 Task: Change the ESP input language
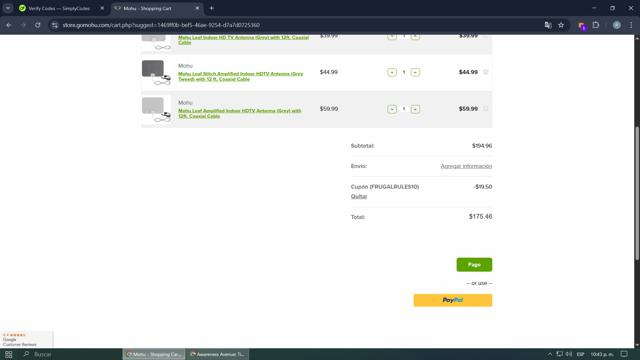[x=580, y=354]
